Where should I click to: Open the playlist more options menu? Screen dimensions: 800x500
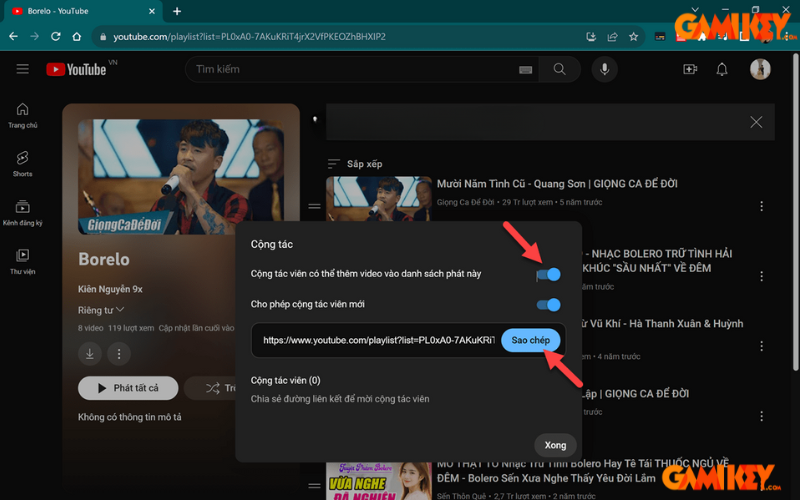click(119, 354)
